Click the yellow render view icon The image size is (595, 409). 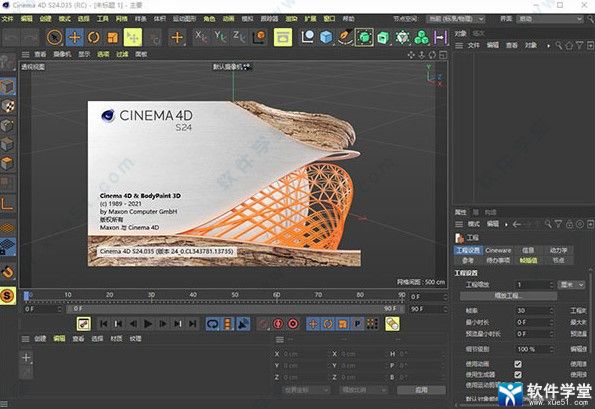pos(283,38)
